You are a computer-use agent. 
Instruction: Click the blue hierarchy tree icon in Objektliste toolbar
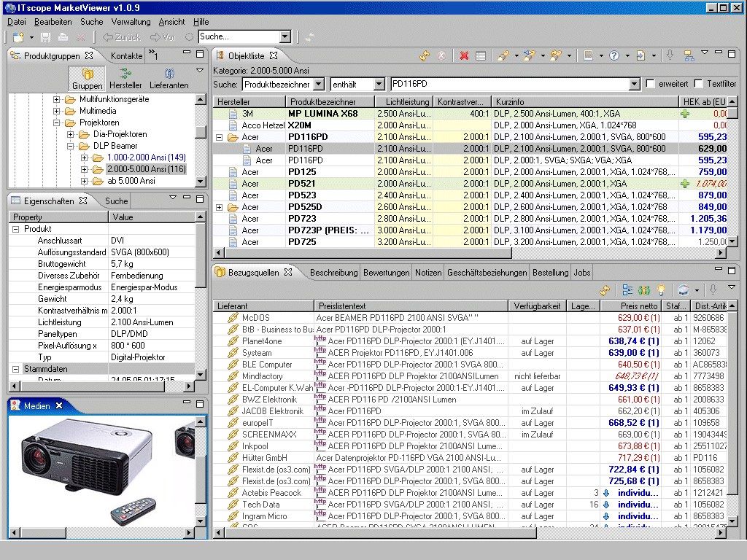[x=689, y=55]
